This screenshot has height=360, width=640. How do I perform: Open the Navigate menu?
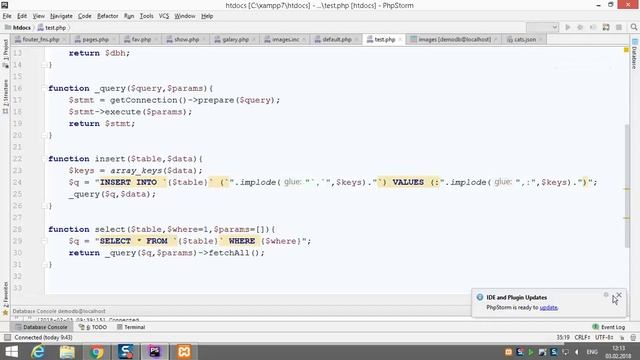pos(61,16)
